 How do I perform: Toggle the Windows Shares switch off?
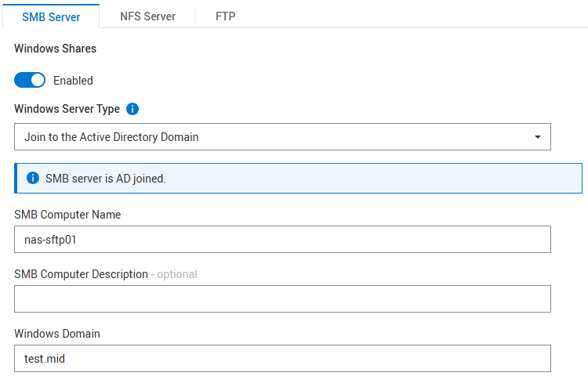click(x=31, y=80)
